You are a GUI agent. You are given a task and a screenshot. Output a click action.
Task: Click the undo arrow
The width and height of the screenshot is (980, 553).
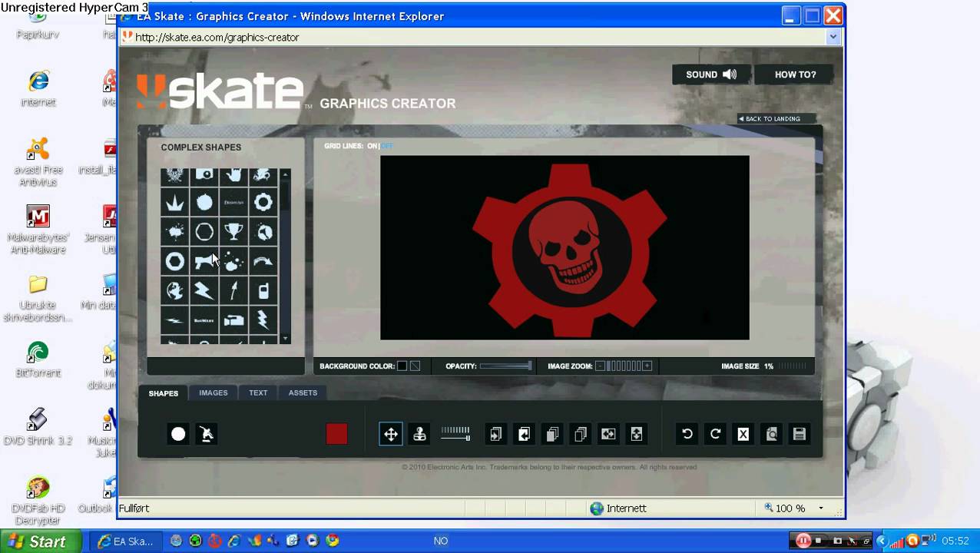coord(687,434)
